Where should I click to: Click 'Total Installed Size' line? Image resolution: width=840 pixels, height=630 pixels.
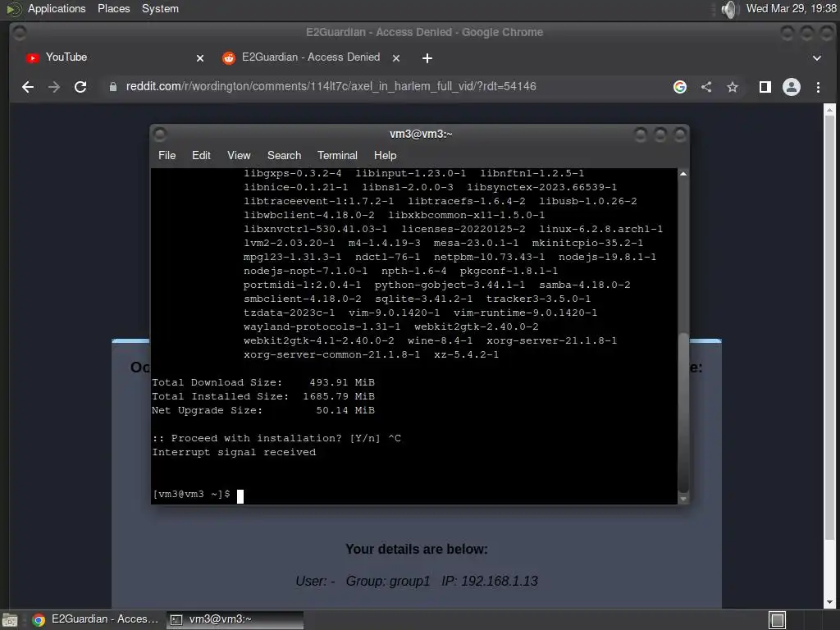pyautogui.click(x=263, y=396)
